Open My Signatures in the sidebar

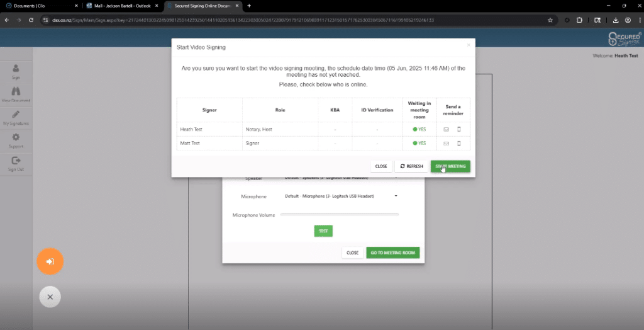click(16, 118)
